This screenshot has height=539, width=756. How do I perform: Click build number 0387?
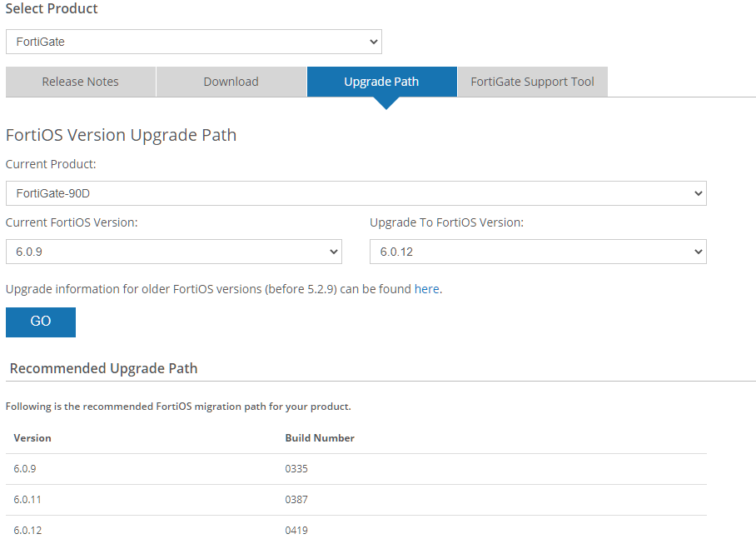pos(296,500)
